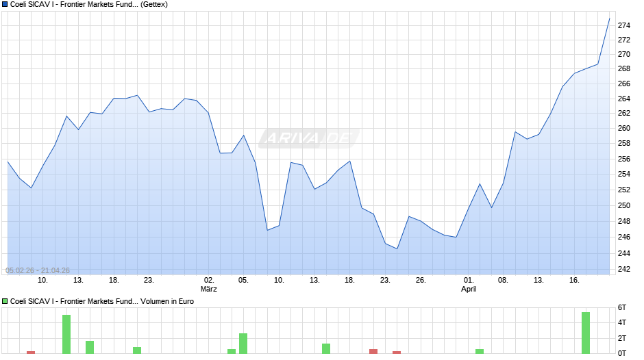Click the 246 price axis label
The width and height of the screenshot is (644, 360).
pyautogui.click(x=624, y=237)
